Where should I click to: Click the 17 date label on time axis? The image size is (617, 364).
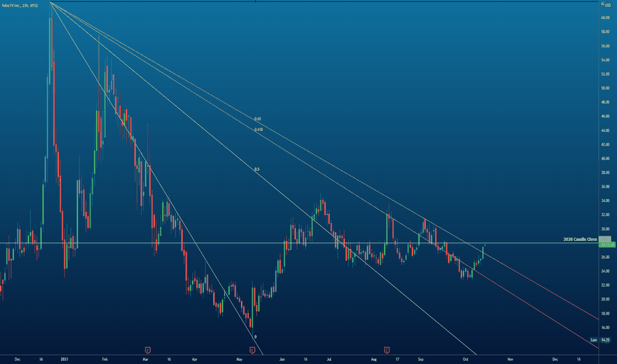pyautogui.click(x=397, y=359)
